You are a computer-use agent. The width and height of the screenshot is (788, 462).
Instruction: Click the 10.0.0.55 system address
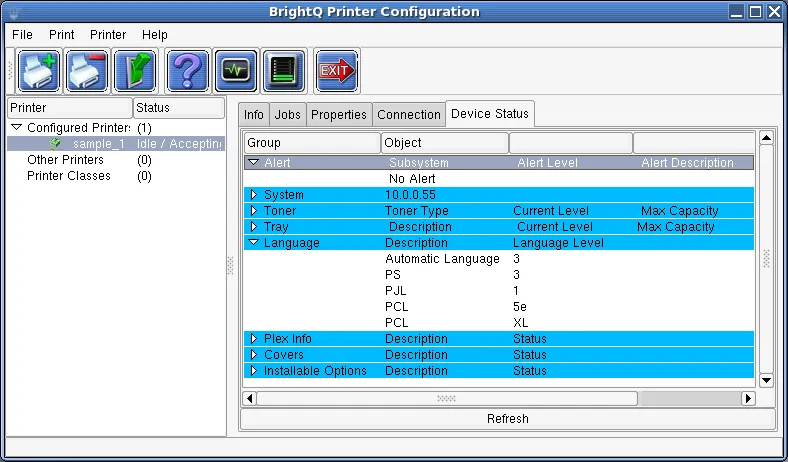click(x=410, y=195)
